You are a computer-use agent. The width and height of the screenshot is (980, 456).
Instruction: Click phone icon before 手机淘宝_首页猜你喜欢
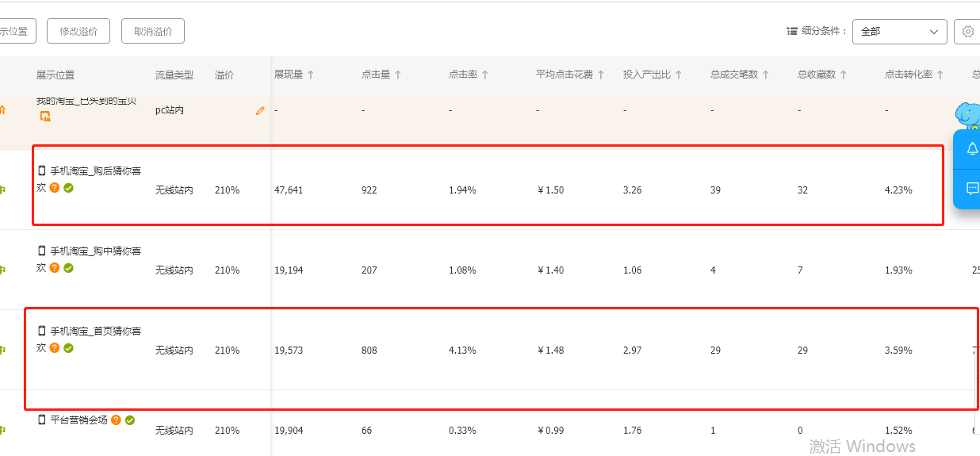coord(42,331)
